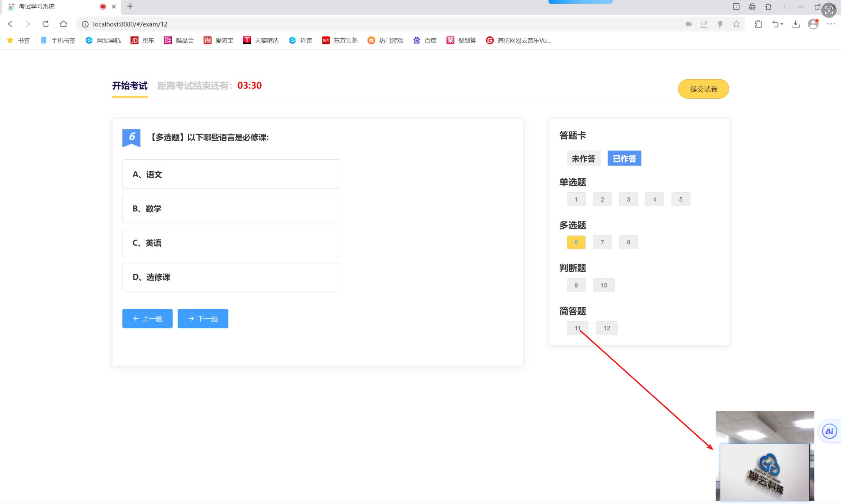Open a new browser tab
Screen dimensions: 841x504
[x=130, y=6]
